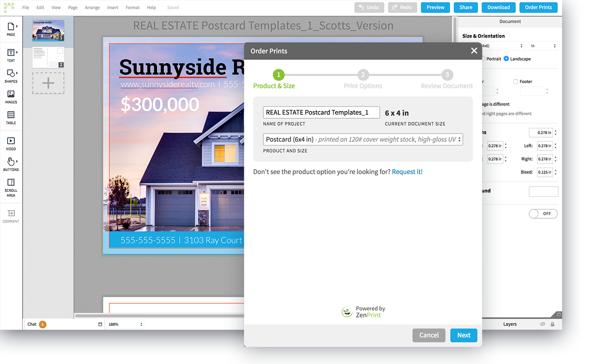Viewport: 613px width, 364px height.
Task: Select the Scroll Area tool
Action: pos(11,187)
